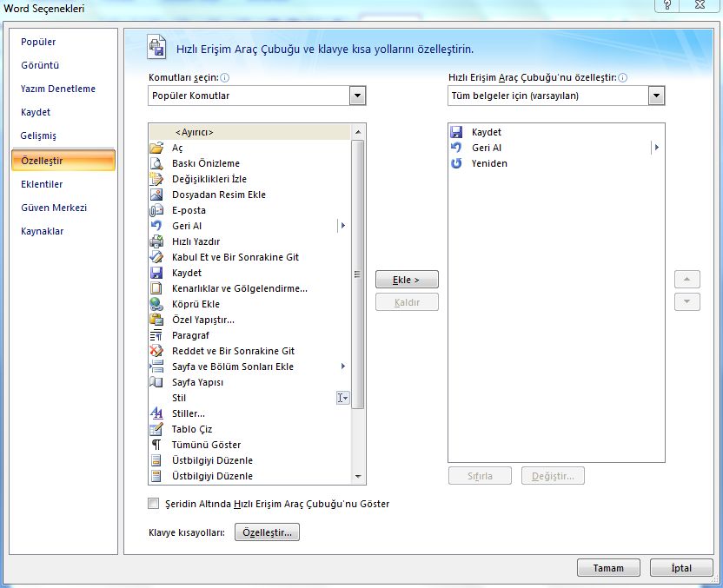This screenshot has height=588, width=723.
Task: Click the Baskı Önizleme magnifier icon
Action: click(x=156, y=163)
